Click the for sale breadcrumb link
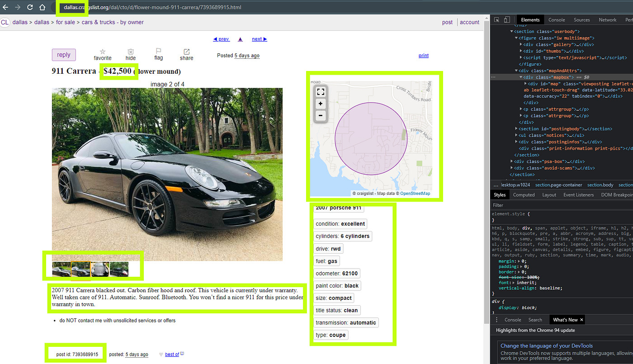Viewport: 633px width, 364px height. (66, 22)
